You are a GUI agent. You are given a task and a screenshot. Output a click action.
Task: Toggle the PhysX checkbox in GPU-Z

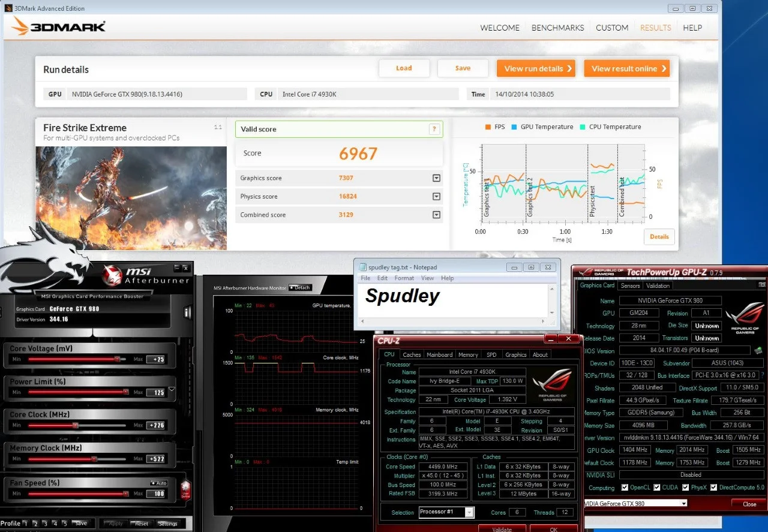tap(684, 488)
